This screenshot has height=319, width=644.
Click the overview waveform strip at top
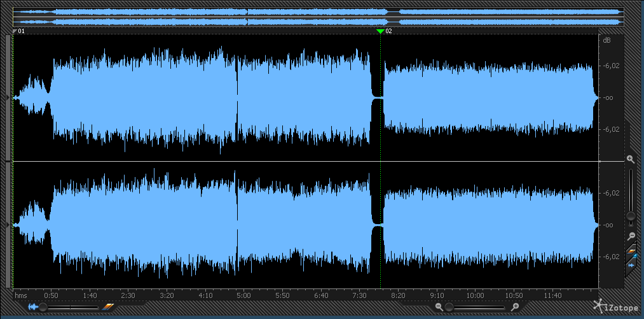pos(318,17)
